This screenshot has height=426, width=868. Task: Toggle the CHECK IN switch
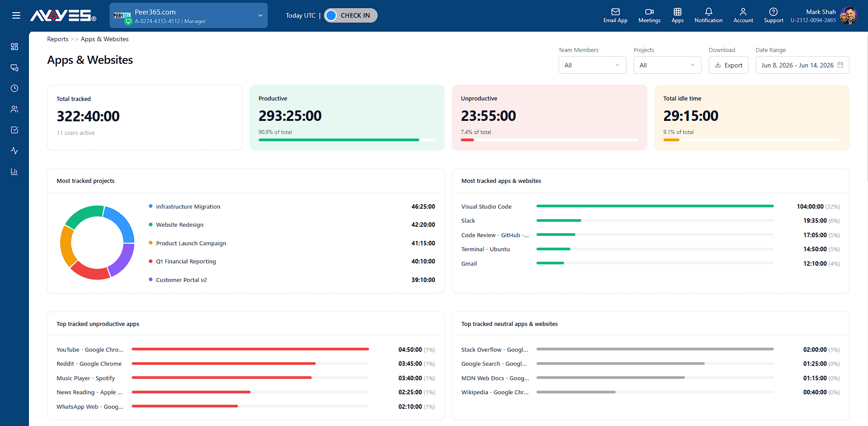click(x=351, y=15)
